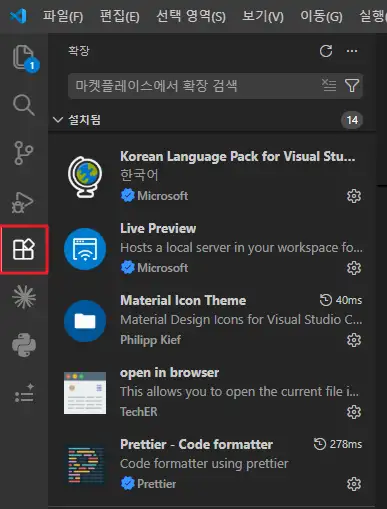Open settings gear for Korean Language Pack
The image size is (387, 509).
click(354, 196)
